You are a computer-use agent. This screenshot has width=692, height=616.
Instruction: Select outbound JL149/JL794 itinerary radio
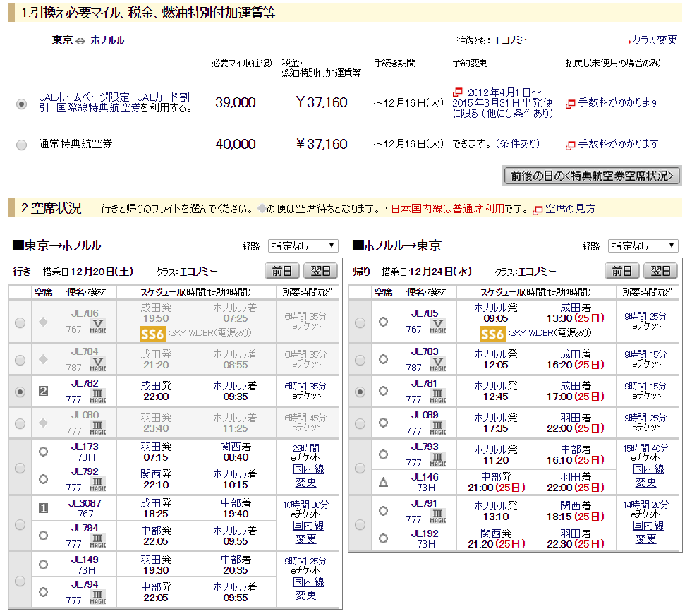(x=20, y=581)
